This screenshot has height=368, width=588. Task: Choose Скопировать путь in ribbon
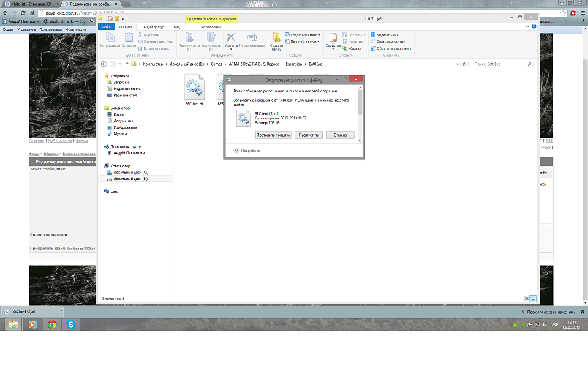(x=156, y=42)
